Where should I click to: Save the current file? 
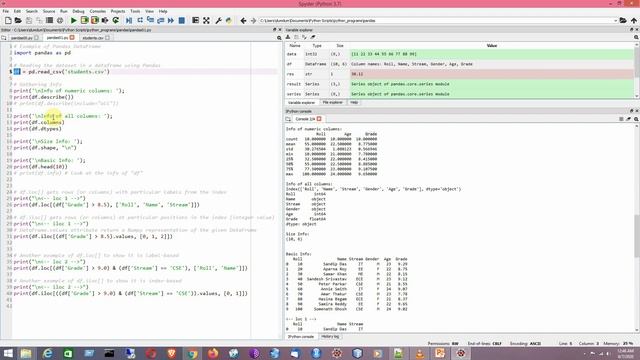(29, 20)
